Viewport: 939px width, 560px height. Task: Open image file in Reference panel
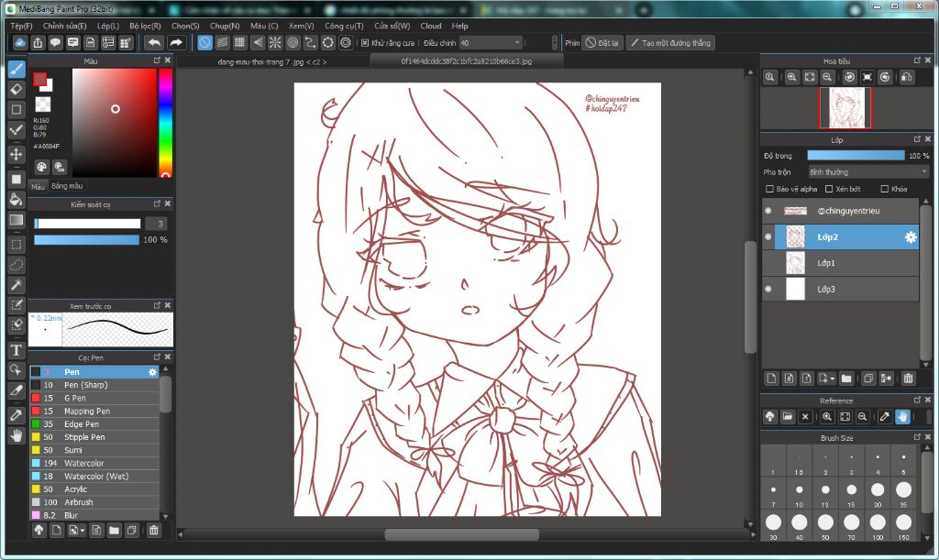click(x=788, y=416)
